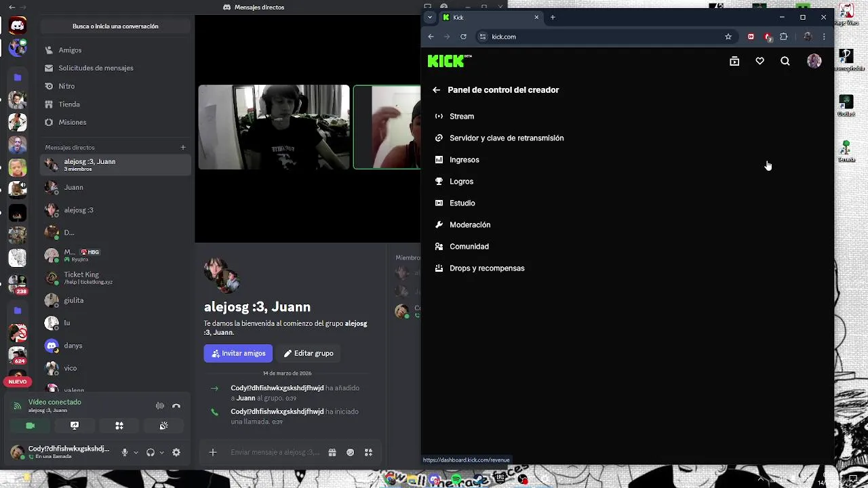868x488 pixels.
Task: Open Nitro in Discord sidebar
Action: [115, 86]
